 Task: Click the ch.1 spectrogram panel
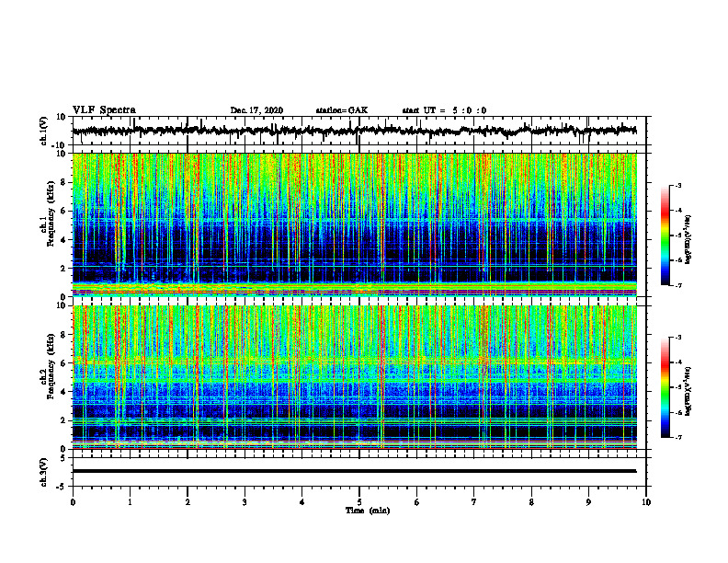click(354, 224)
